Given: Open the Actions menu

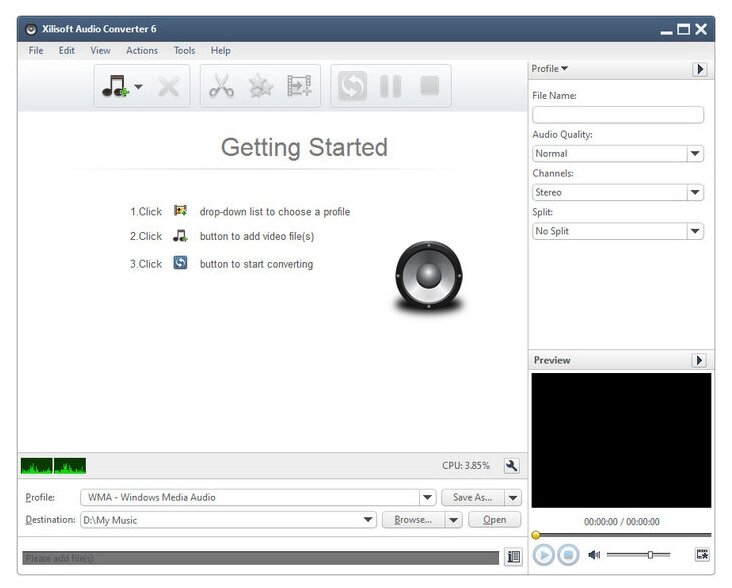Looking at the screenshot, I should click(x=142, y=50).
